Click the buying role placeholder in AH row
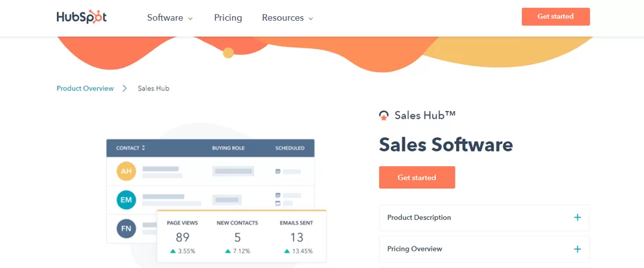 (x=233, y=171)
